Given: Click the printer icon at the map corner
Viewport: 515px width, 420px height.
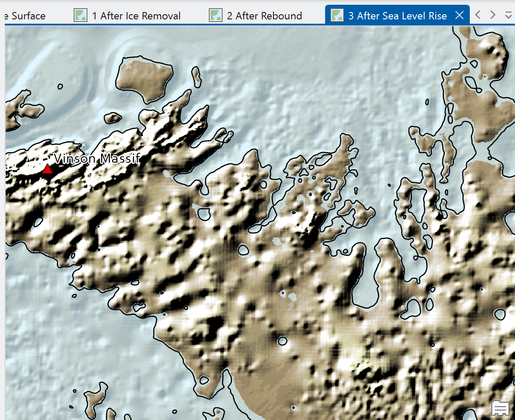Looking at the screenshot, I should (500, 408).
